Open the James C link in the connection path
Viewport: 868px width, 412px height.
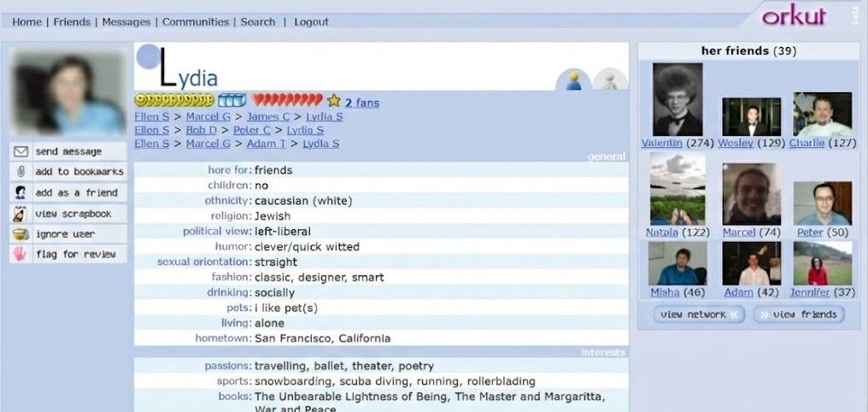(x=268, y=117)
